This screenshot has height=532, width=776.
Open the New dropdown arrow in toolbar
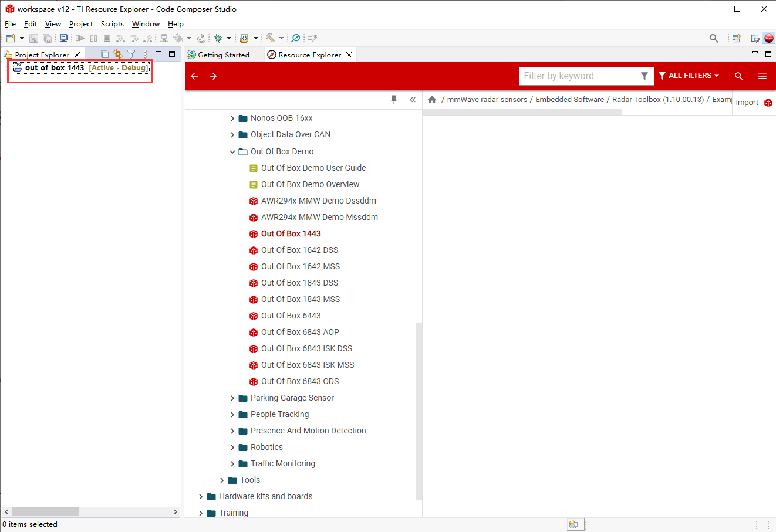point(22,38)
